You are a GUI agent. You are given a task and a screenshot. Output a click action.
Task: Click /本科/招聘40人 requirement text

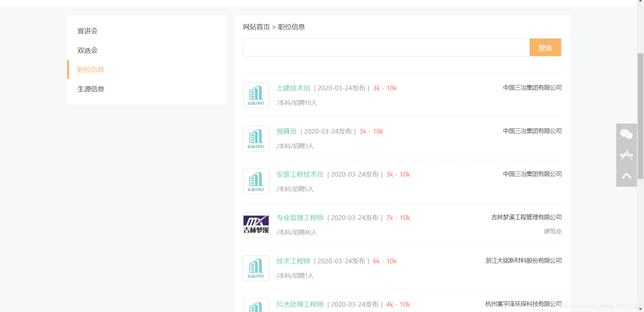(297, 232)
